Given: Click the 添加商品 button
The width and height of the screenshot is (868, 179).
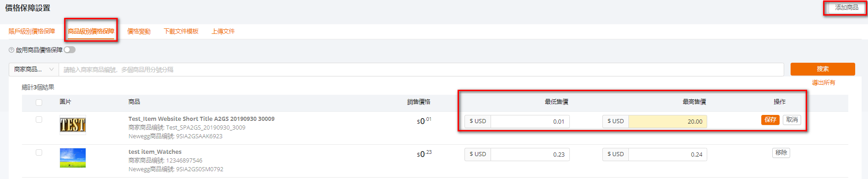Looking at the screenshot, I should click(x=846, y=8).
